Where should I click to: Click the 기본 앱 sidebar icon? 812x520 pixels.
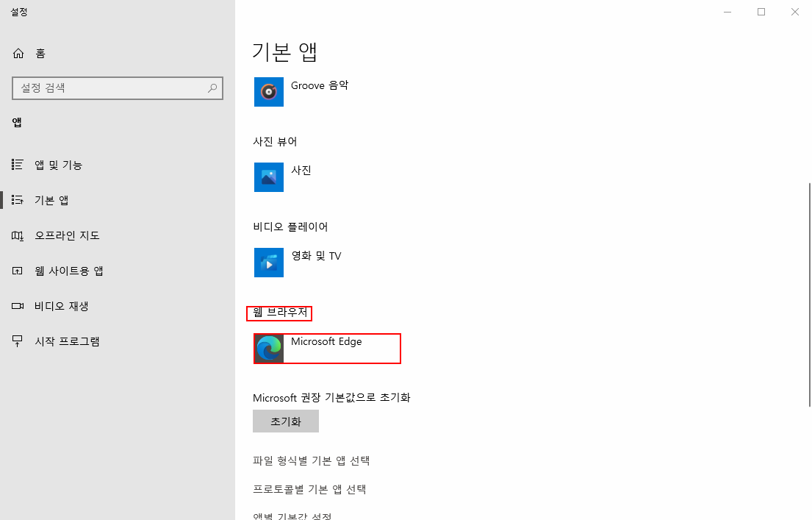click(x=17, y=200)
